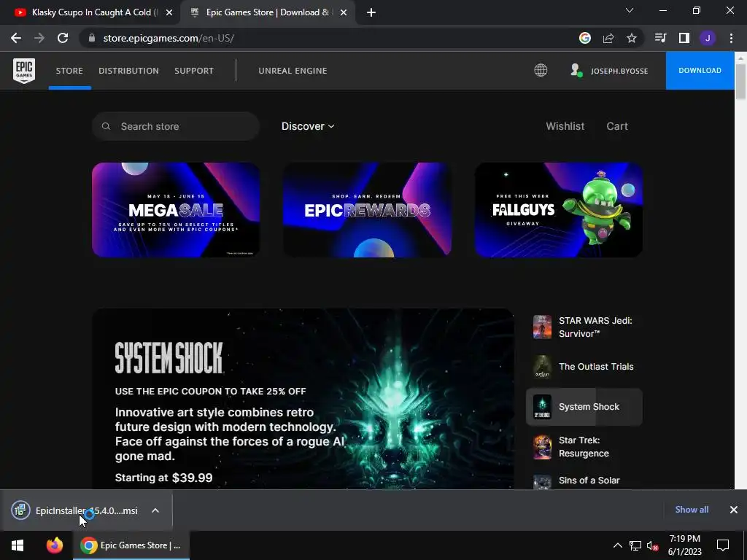Open the EpicInstaller msi download item

click(x=87, y=510)
